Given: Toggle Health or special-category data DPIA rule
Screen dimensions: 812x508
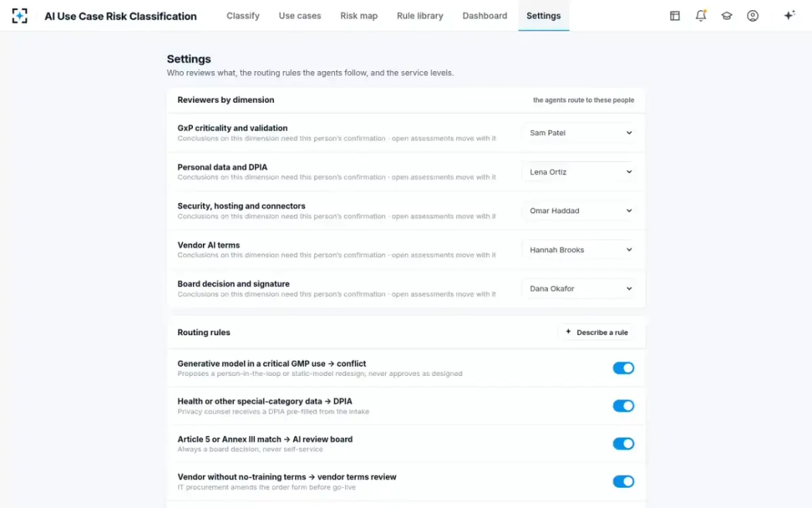Looking at the screenshot, I should (623, 406).
